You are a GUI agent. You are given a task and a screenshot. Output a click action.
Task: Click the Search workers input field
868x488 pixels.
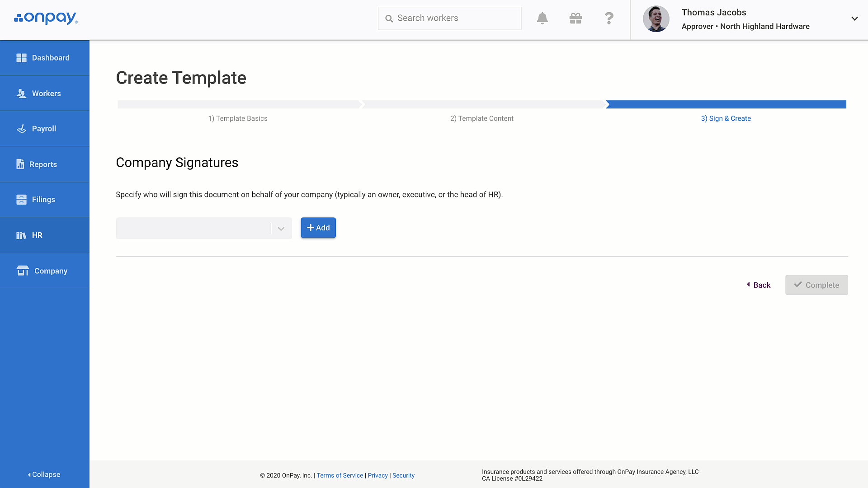449,18
